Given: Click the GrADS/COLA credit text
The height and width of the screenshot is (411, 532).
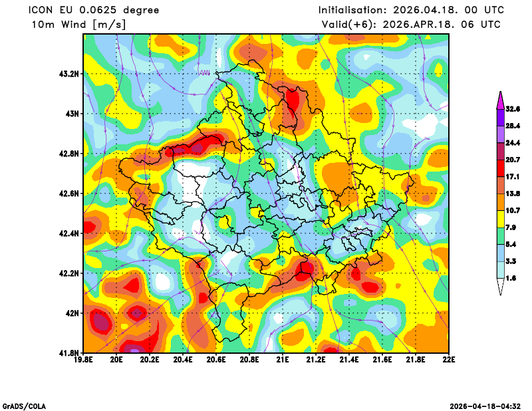Looking at the screenshot, I should point(24,406).
